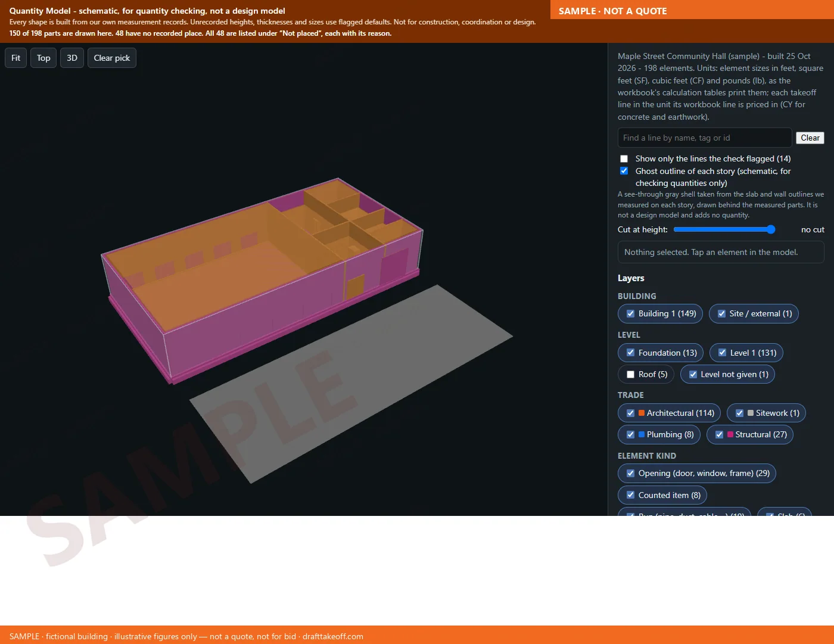Click the orange door in the front wall
This screenshot has height=644, width=834.
(356, 287)
